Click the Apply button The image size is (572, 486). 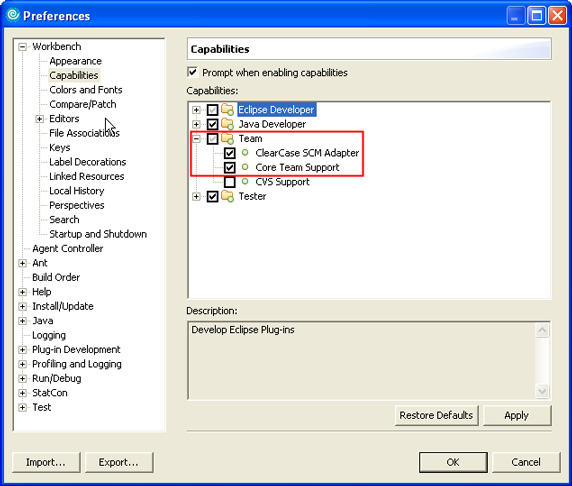tap(517, 415)
